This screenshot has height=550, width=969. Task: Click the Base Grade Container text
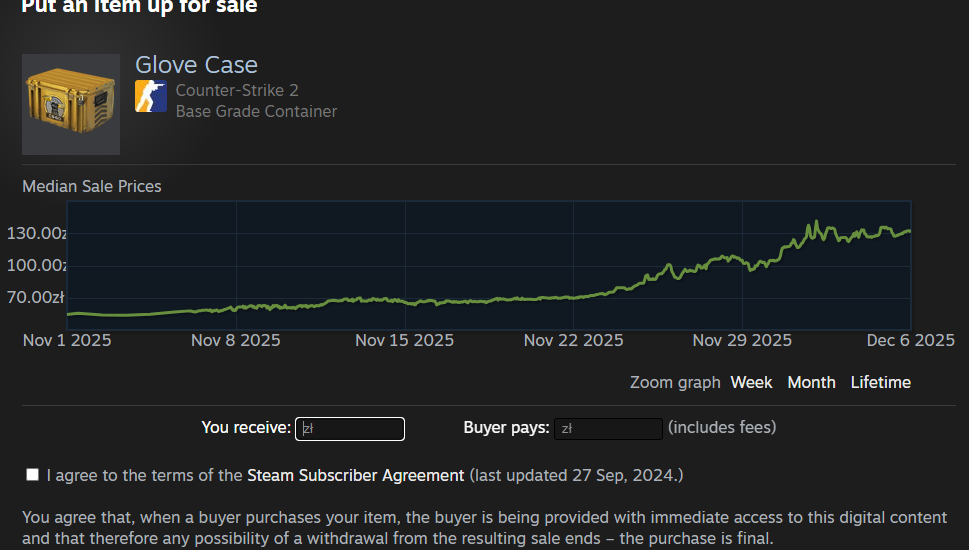click(256, 111)
